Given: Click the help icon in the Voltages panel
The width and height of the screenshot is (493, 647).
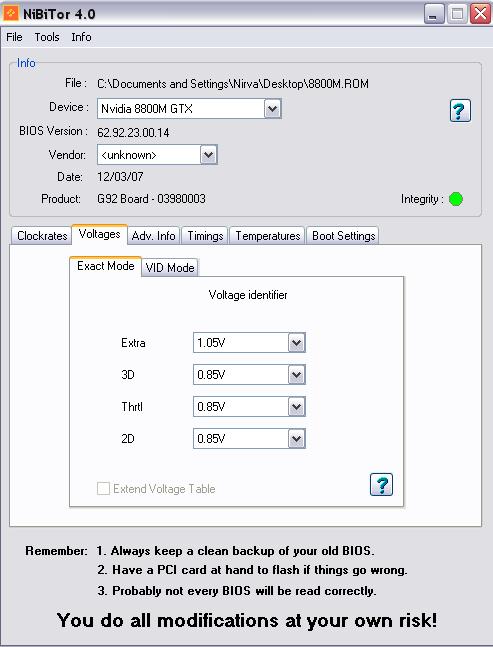Looking at the screenshot, I should (381, 484).
